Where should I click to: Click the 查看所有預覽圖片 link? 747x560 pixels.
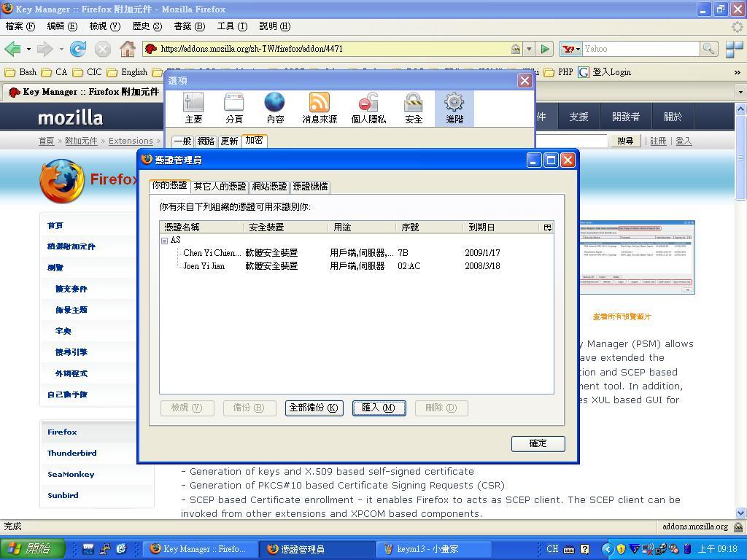622,316
